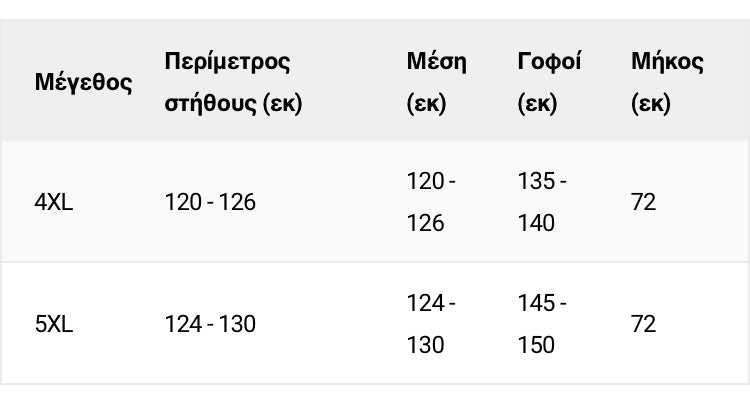750x420 pixels.
Task: Select length value 72 in 5XL row
Action: pyautogui.click(x=643, y=324)
